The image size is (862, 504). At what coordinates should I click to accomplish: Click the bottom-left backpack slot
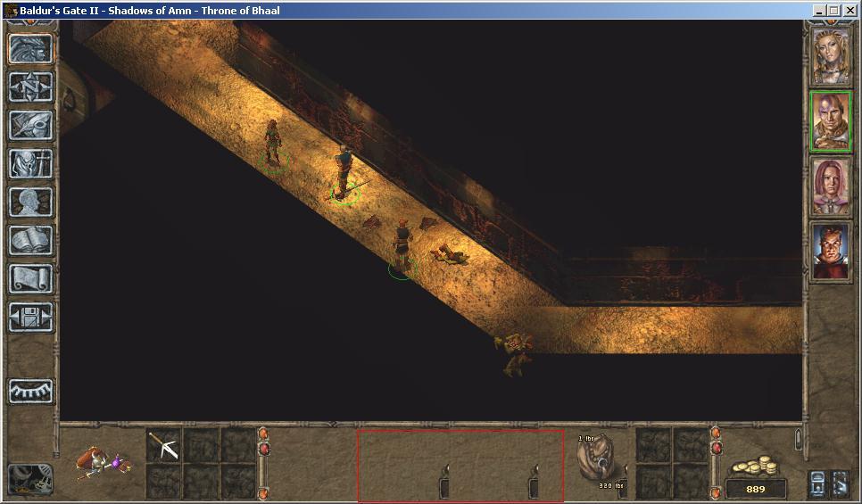click(654, 482)
